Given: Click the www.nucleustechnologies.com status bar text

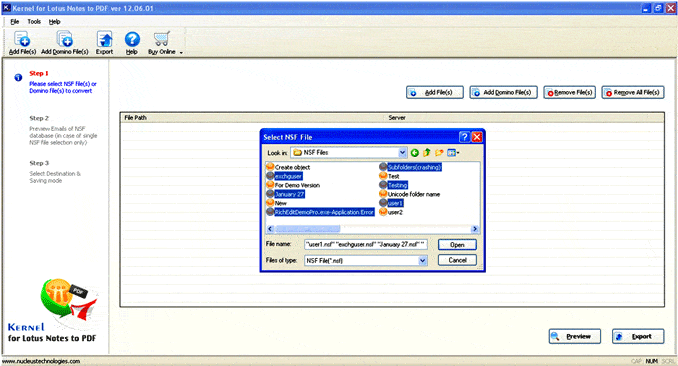Looking at the screenshot, I should pyautogui.click(x=42, y=361).
